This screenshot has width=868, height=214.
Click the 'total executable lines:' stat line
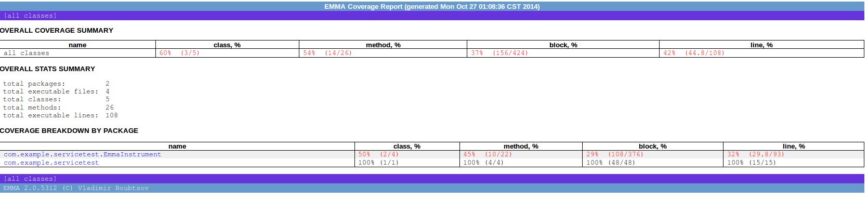(x=60, y=115)
